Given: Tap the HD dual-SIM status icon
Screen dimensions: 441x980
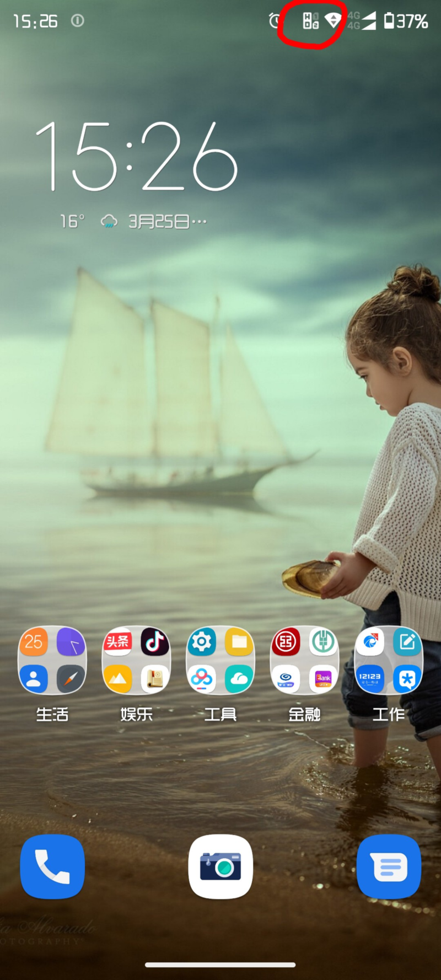Looking at the screenshot, I should [311, 21].
